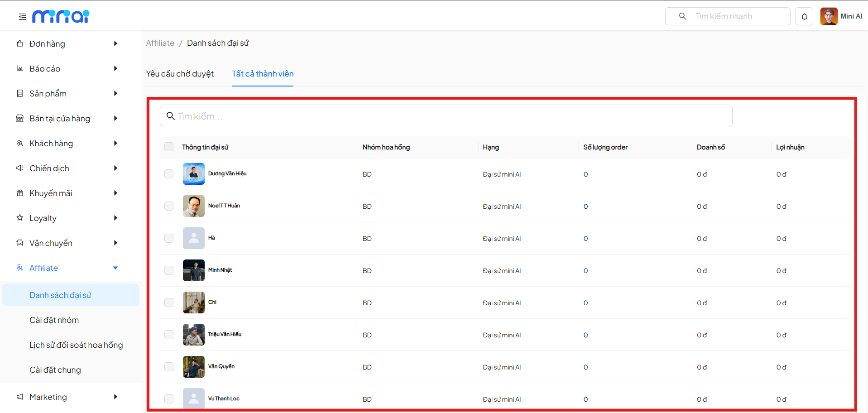
Task: Tick the checkbox for Dương Văn Hiệu
Action: pos(169,174)
